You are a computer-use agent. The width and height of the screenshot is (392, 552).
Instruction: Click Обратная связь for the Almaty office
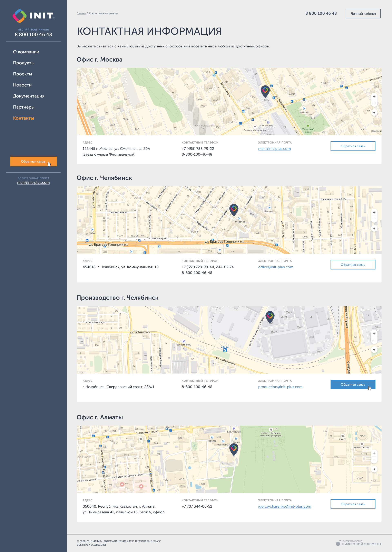coord(352,504)
